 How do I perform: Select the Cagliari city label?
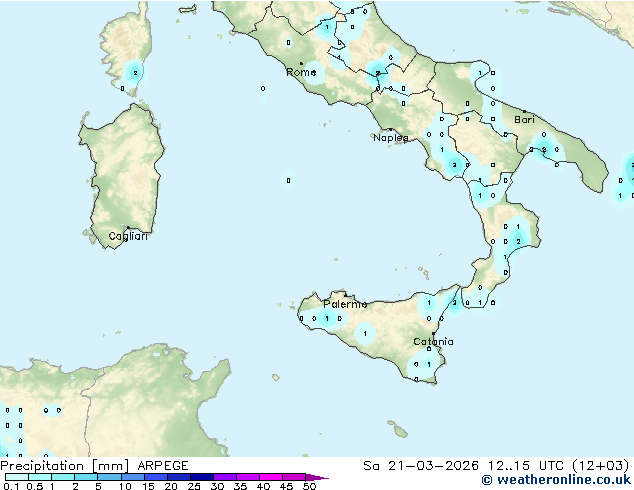click(x=128, y=236)
